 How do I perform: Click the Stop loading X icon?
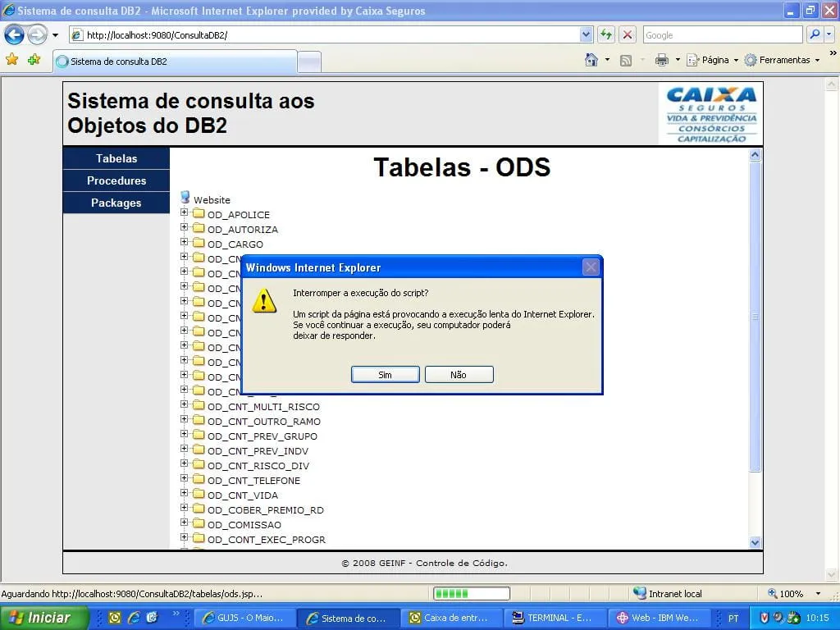coord(628,35)
